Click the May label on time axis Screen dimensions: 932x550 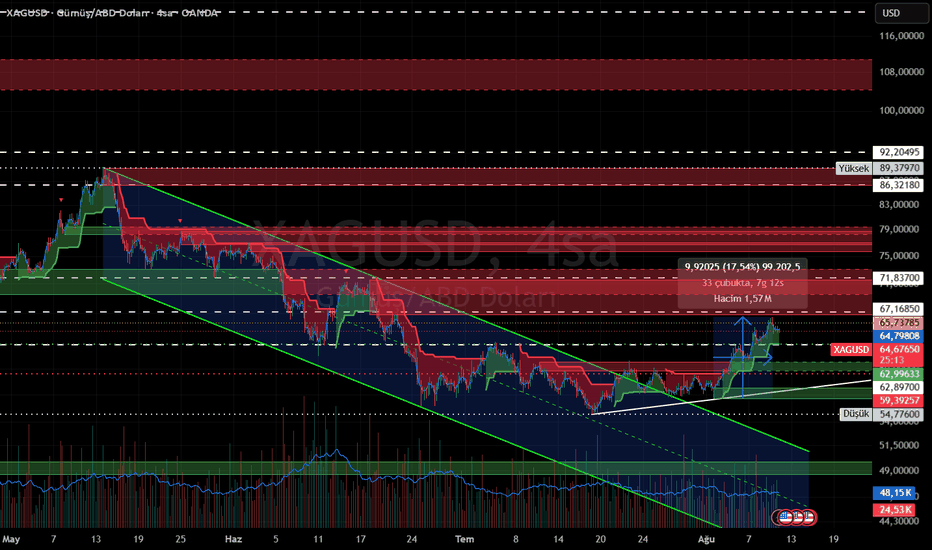(11, 539)
